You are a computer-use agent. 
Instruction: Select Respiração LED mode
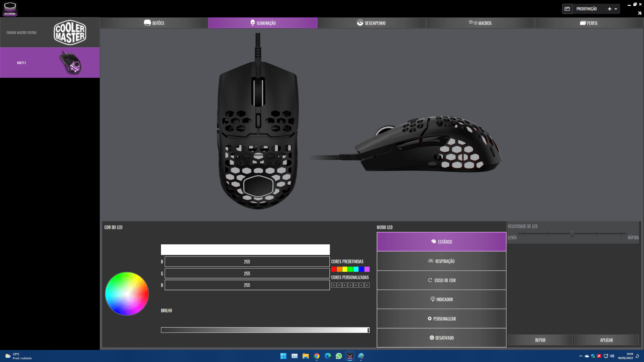coord(441,261)
